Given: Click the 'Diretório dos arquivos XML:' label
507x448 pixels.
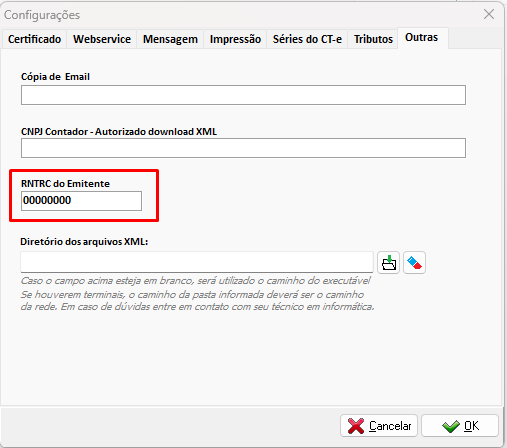Looking at the screenshot, I should [84, 242].
